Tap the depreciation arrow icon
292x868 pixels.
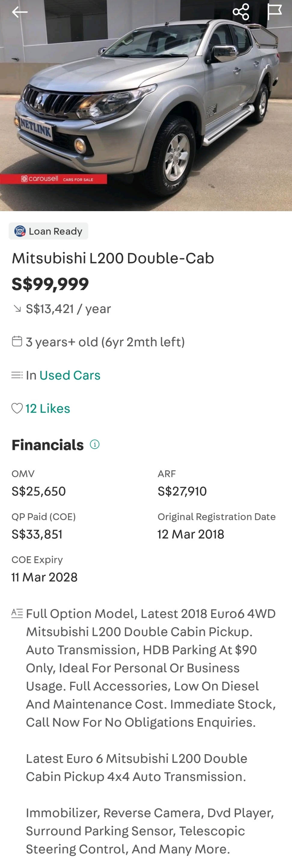[x=17, y=308]
